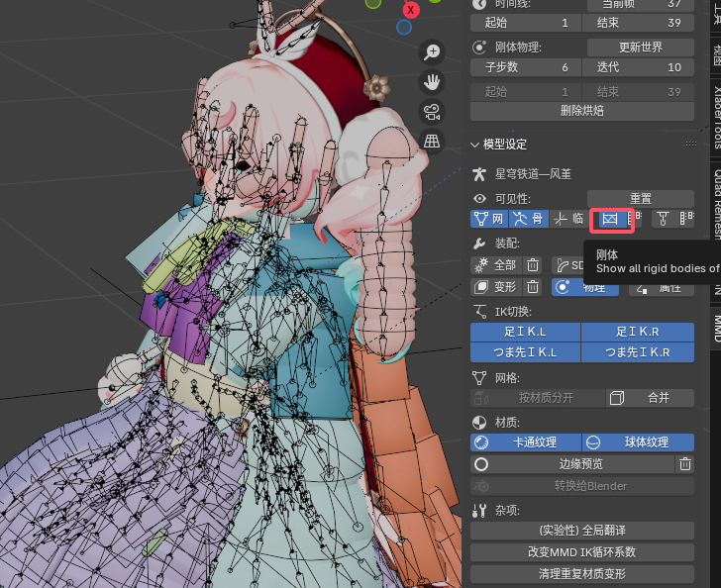Click 重置 visibility reset button
The width and height of the screenshot is (721, 588).
pyautogui.click(x=641, y=199)
